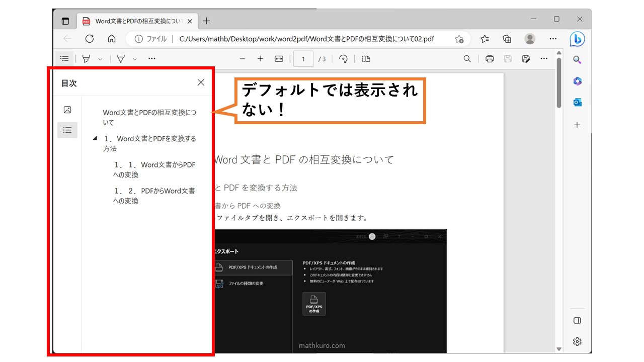
Task: Select the outline list view icon
Action: pyautogui.click(x=67, y=130)
